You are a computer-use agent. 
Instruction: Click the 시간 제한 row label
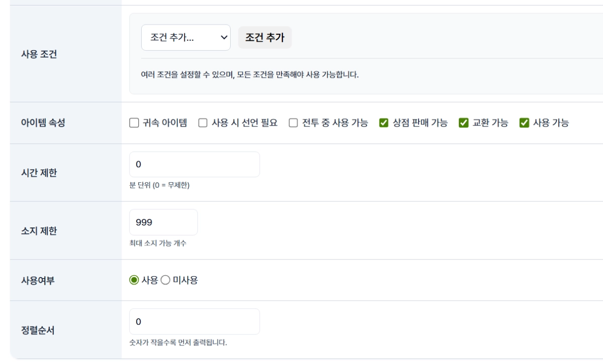(x=39, y=173)
